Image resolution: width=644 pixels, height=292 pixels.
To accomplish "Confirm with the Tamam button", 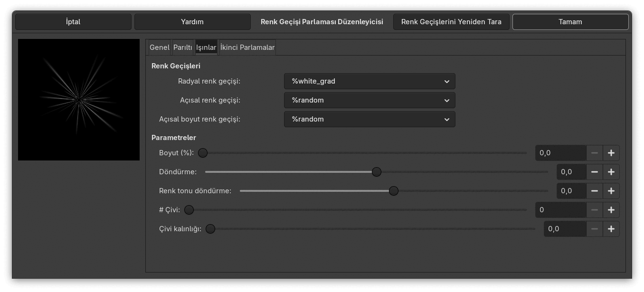I will (x=570, y=22).
